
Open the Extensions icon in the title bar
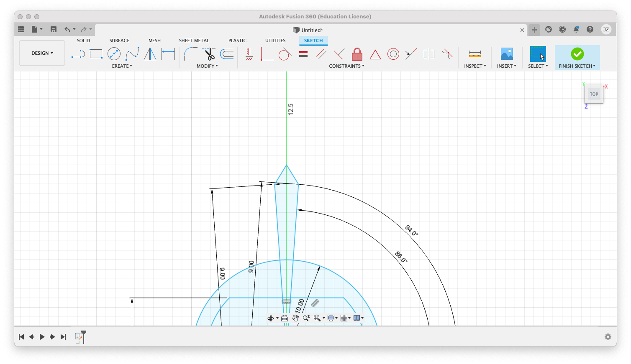(549, 29)
